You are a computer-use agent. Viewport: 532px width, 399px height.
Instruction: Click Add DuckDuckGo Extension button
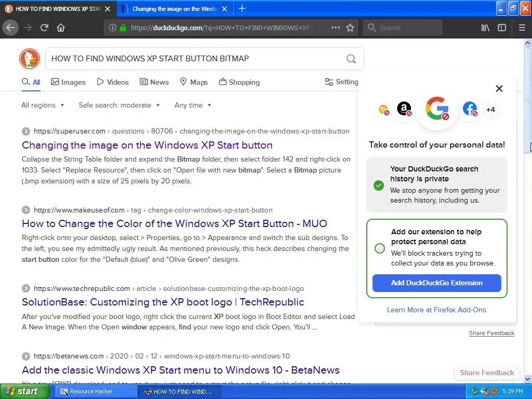(x=436, y=283)
